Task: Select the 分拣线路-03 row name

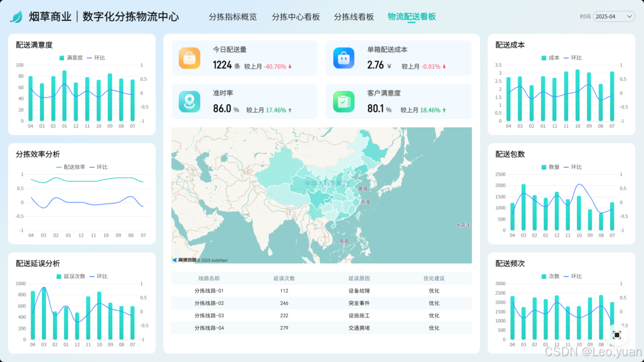Action: [209, 315]
